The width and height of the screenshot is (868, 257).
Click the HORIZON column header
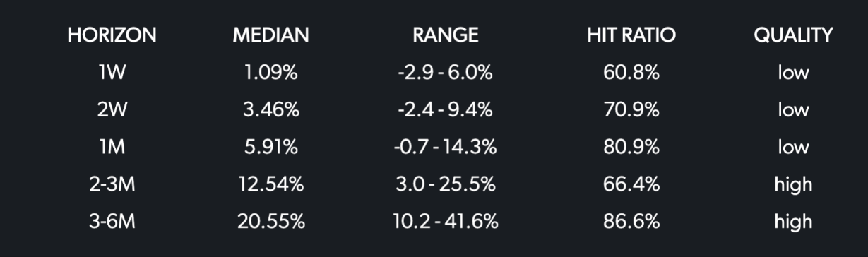112,35
